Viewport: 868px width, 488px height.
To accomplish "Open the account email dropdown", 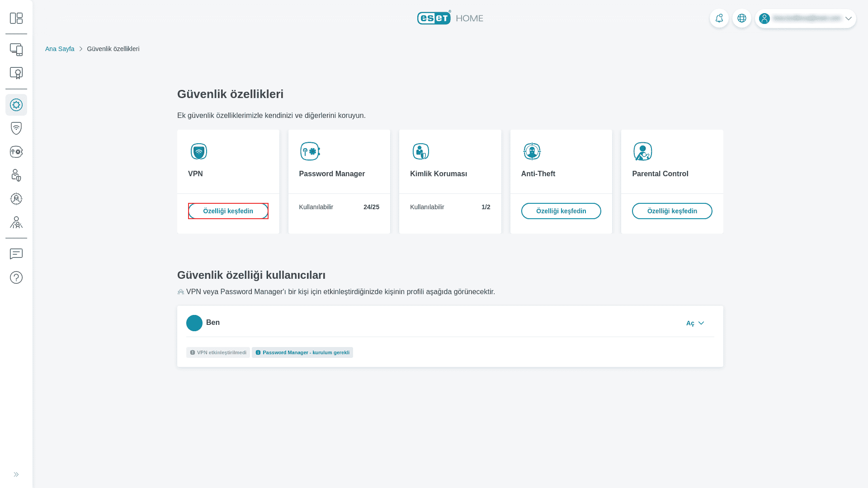I will click(x=806, y=19).
